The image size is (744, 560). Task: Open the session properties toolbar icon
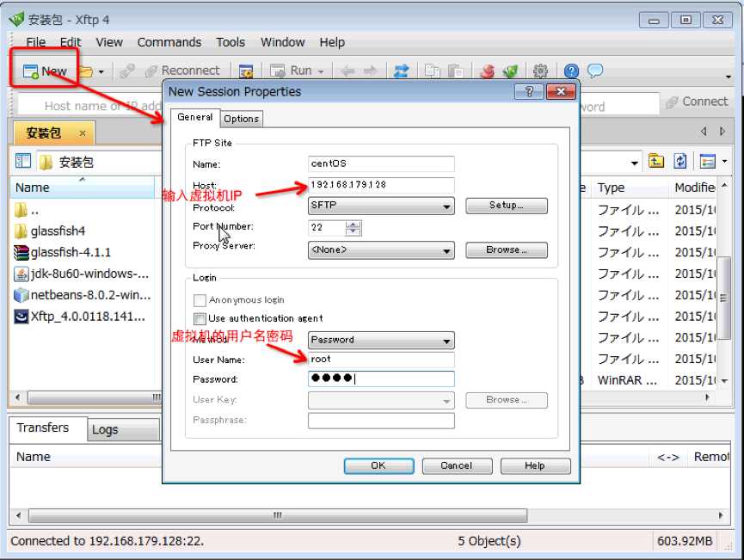[x=246, y=71]
